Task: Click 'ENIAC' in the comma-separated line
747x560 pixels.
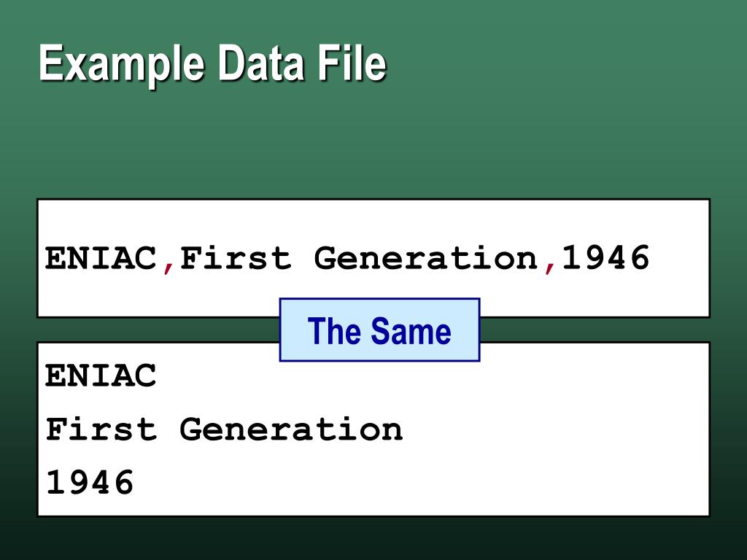Action: tap(101, 258)
